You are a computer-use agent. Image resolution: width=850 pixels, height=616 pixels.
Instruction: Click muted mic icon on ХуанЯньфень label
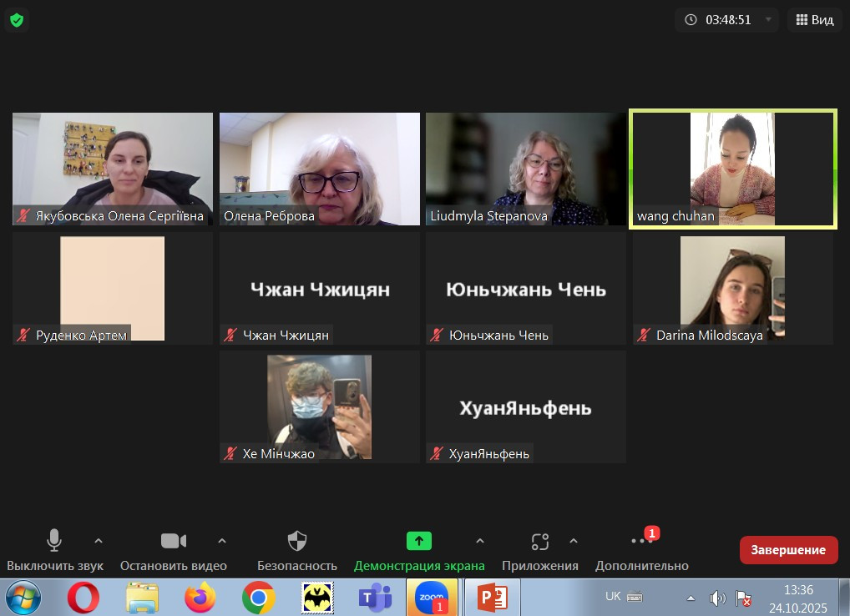coord(437,453)
